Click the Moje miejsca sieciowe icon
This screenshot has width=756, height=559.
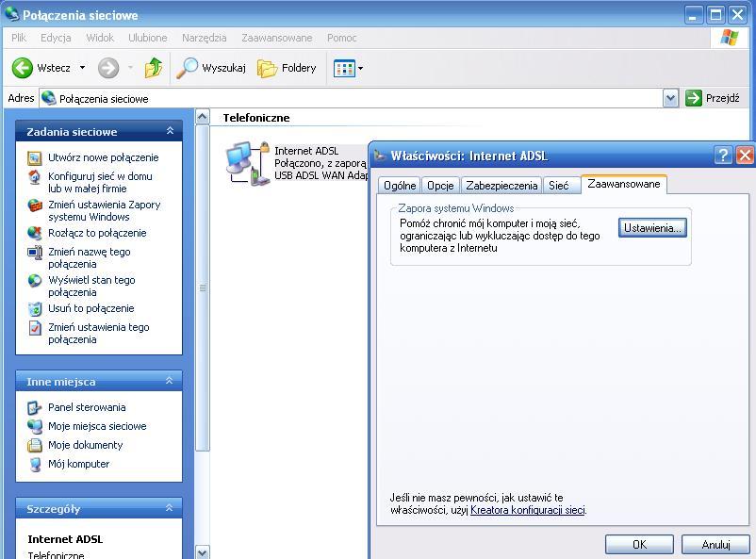click(x=35, y=426)
